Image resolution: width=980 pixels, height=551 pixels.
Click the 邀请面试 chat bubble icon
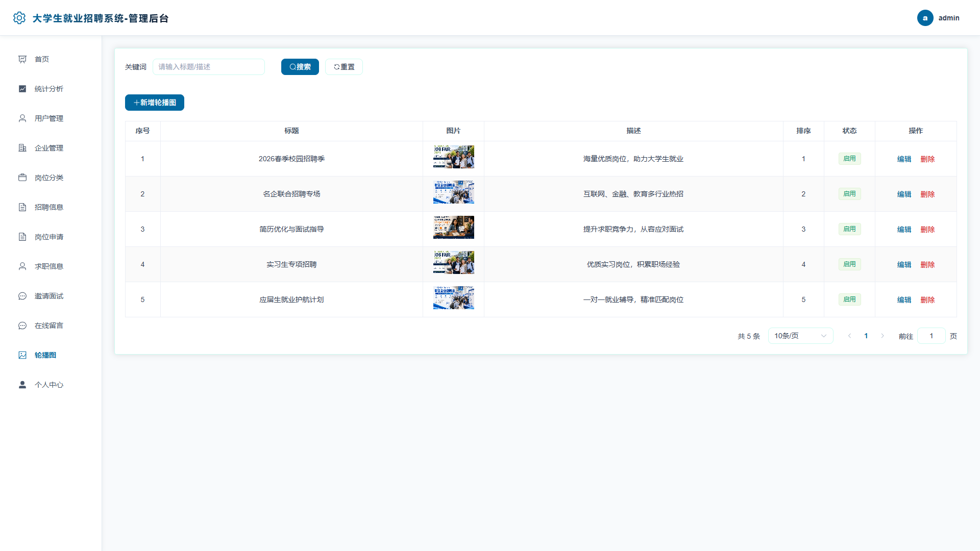click(22, 296)
